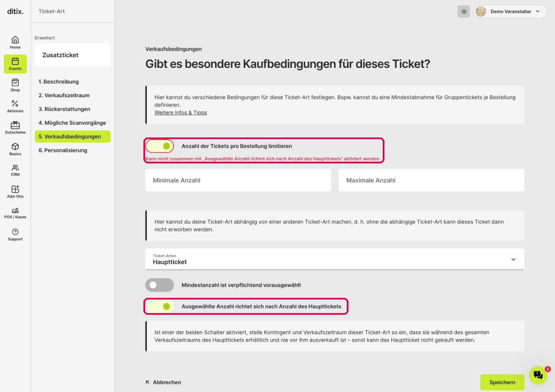555x392 pixels.
Task: Open Home in the sidebar
Action: 15,42
